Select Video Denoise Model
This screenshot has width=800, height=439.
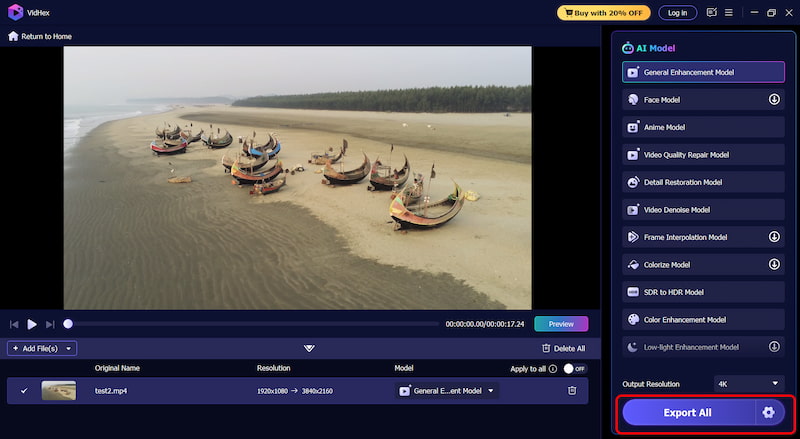[x=703, y=210]
